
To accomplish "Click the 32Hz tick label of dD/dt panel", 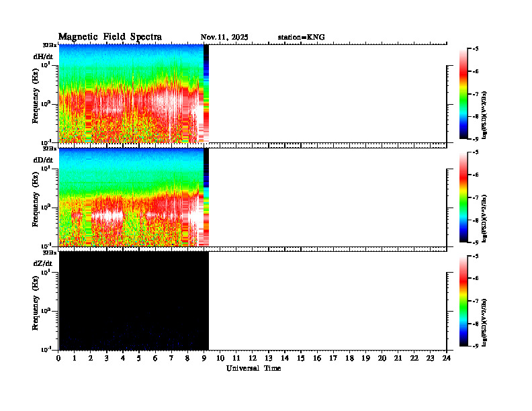I will click(x=50, y=148).
